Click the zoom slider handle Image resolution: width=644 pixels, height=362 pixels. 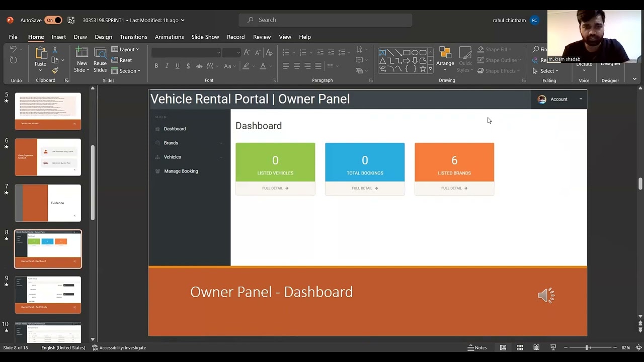point(587,347)
